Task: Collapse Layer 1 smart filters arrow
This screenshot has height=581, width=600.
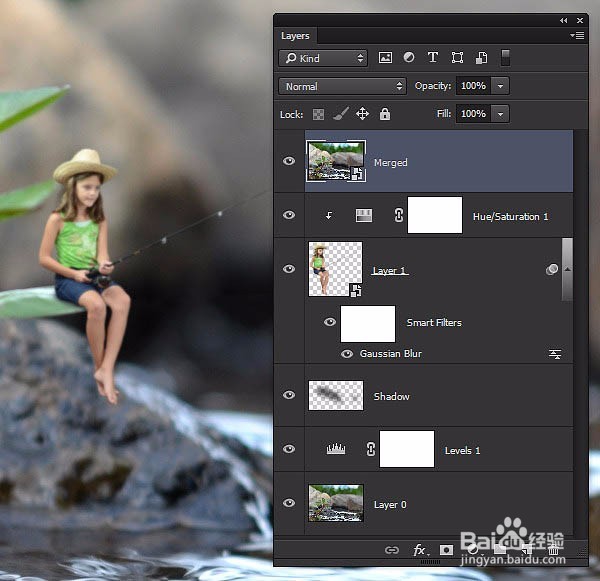Action: tap(567, 269)
